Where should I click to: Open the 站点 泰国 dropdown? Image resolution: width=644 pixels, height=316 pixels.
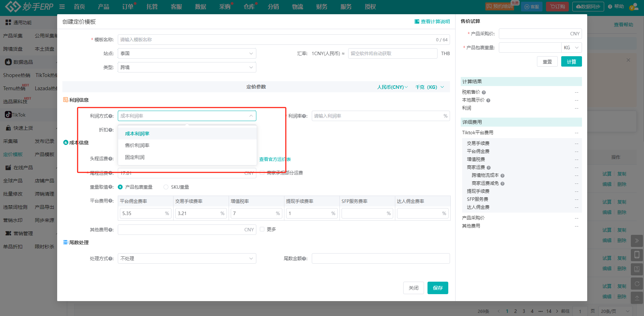pos(187,53)
